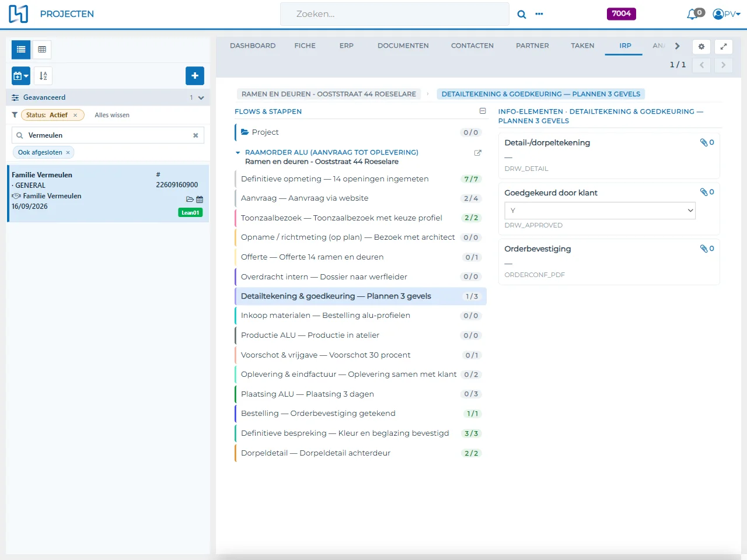Open the DOCUMENTEN tab
The height and width of the screenshot is (560, 747).
click(403, 45)
